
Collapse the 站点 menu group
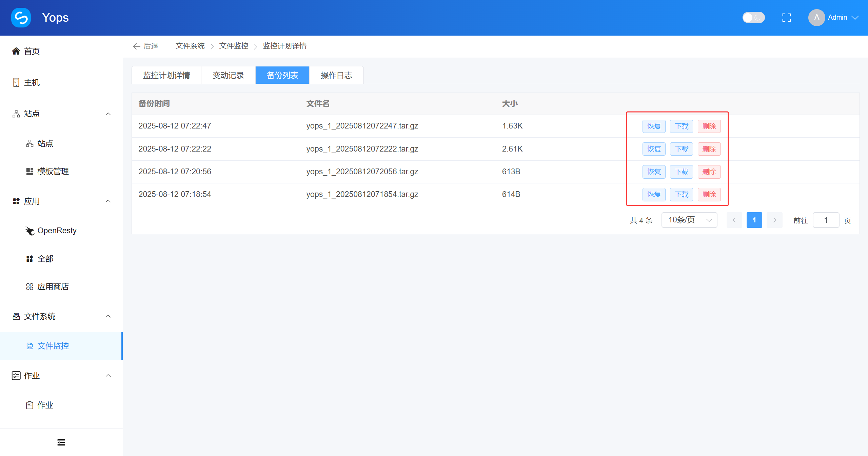click(108, 114)
